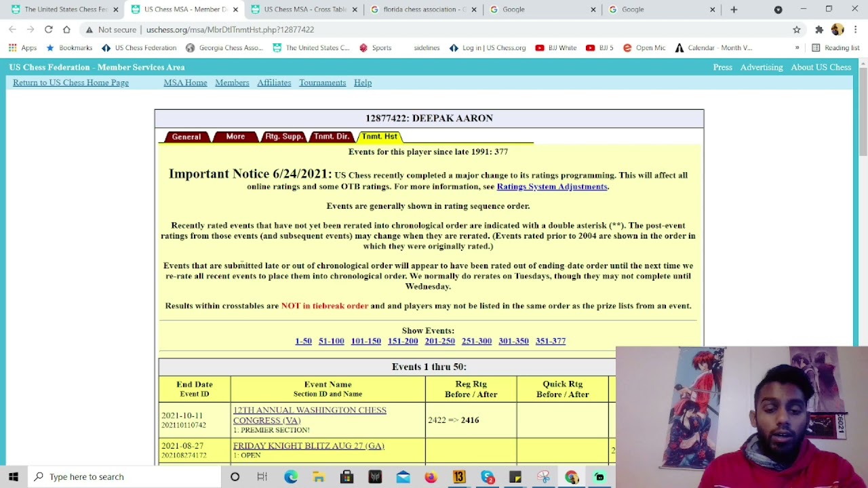The width and height of the screenshot is (868, 488).
Task: Open the green camera app on taskbar
Action: tap(599, 476)
